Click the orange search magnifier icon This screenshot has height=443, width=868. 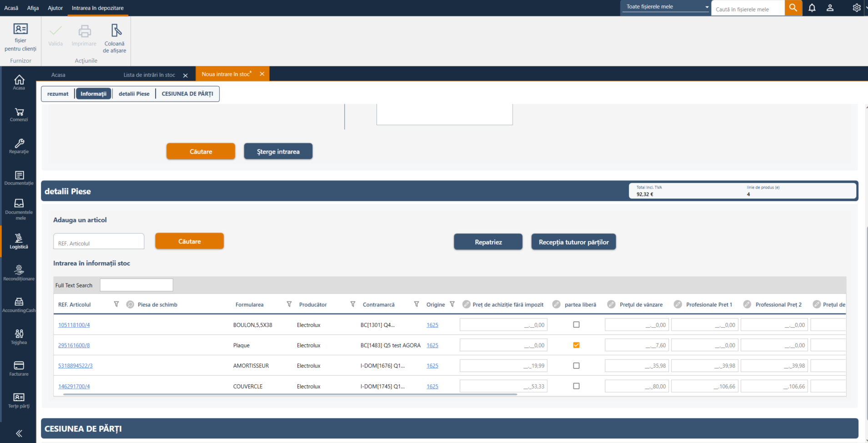pyautogui.click(x=793, y=8)
